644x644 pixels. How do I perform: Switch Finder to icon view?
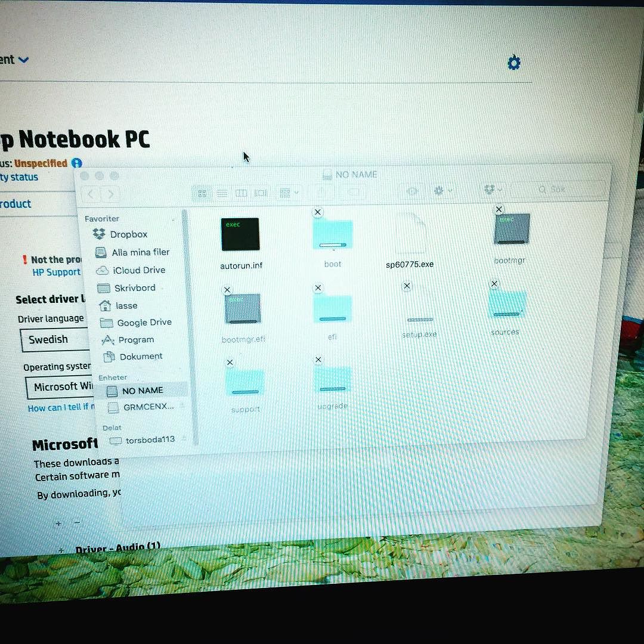202,193
